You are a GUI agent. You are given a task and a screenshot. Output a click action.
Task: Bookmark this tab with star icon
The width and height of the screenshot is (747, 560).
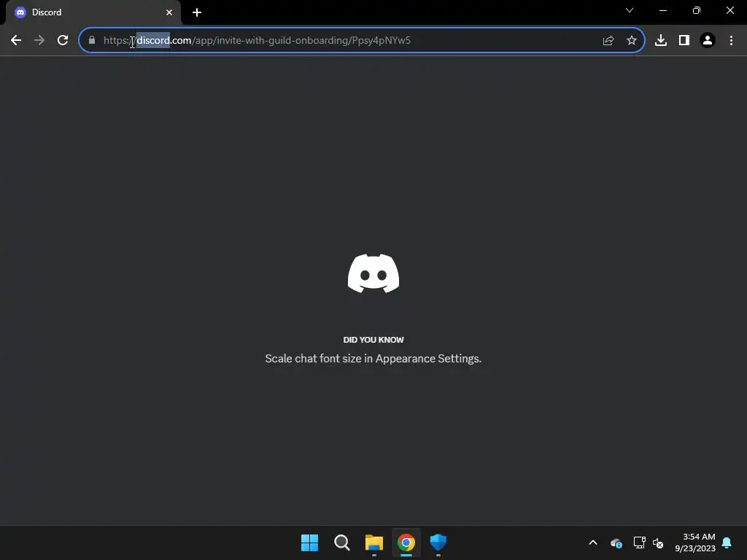[631, 41]
